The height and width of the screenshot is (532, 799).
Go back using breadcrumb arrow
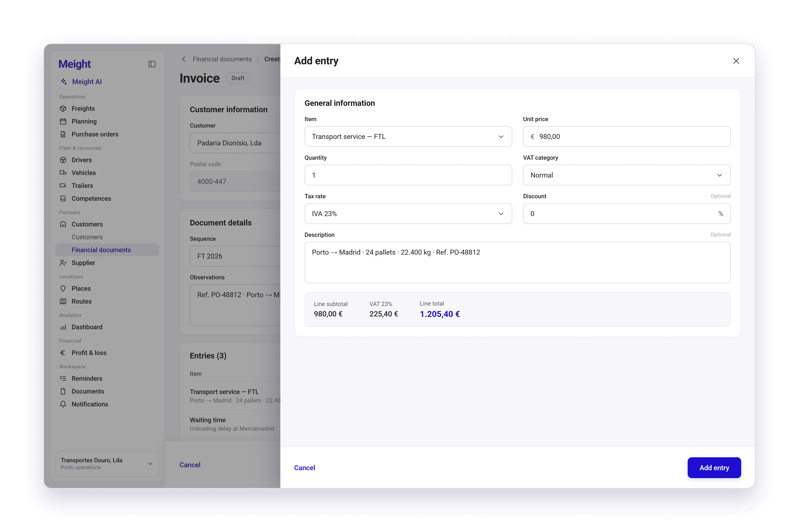point(184,59)
